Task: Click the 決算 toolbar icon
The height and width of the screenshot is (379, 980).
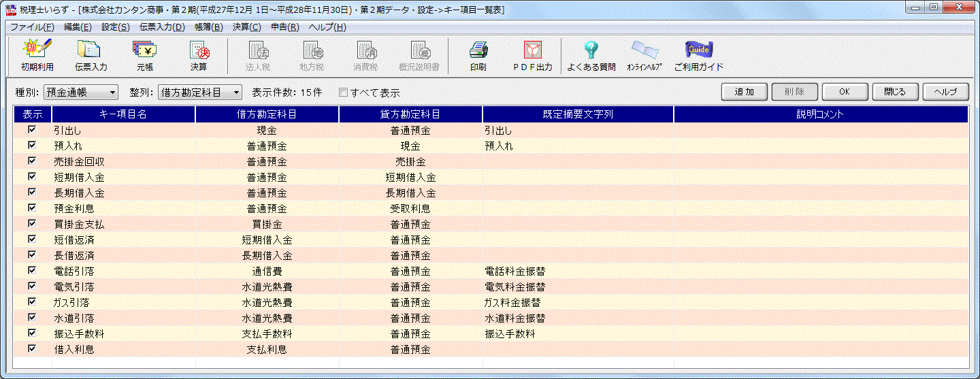Action: click(x=199, y=55)
